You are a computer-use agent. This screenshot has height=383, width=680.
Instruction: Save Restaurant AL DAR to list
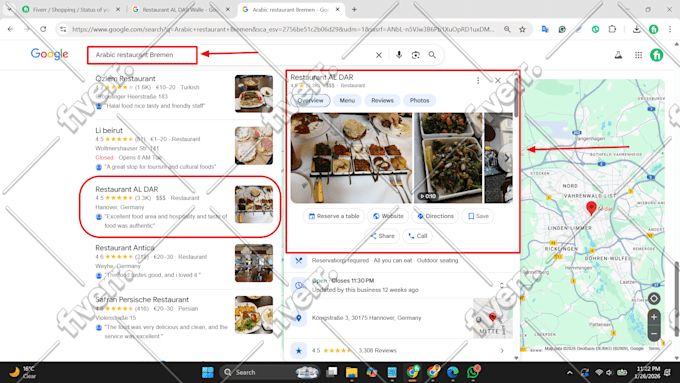(x=477, y=216)
